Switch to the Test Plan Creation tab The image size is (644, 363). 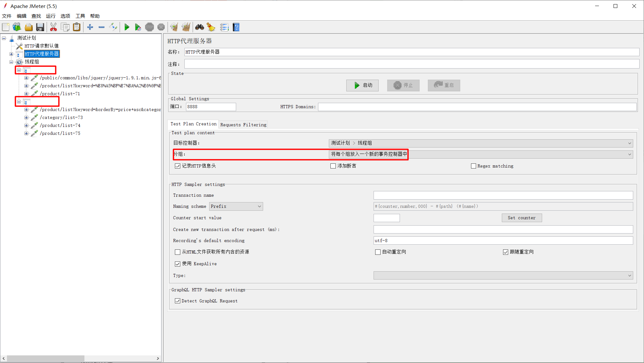point(193,124)
